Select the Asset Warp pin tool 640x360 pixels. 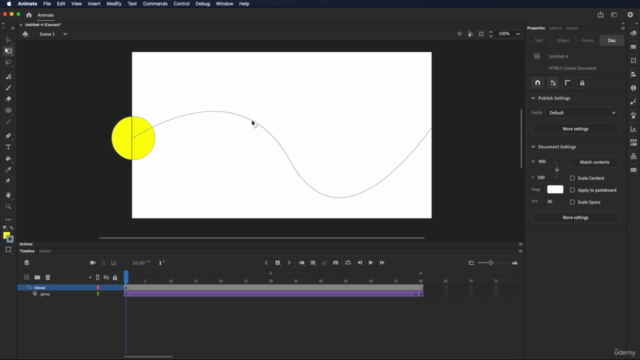(8, 181)
